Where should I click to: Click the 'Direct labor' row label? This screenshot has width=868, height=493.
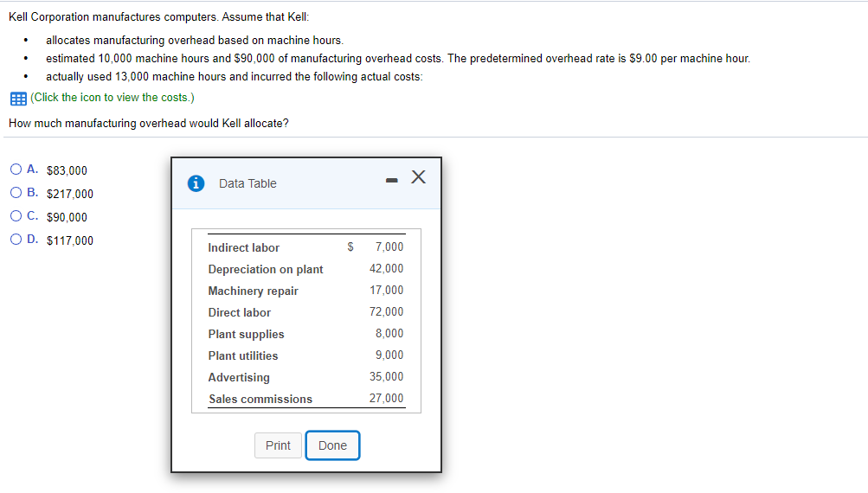pyautogui.click(x=239, y=312)
